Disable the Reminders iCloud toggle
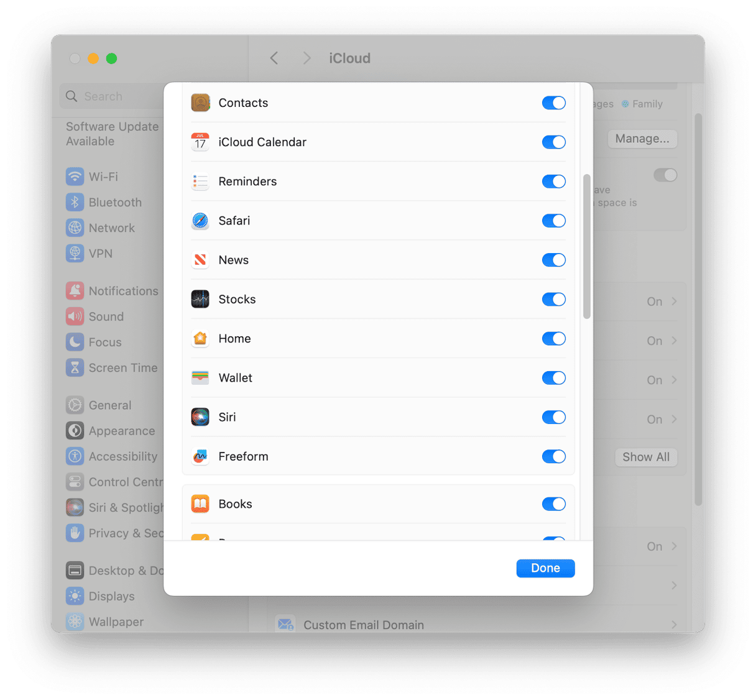This screenshot has width=756, height=700. click(x=553, y=182)
